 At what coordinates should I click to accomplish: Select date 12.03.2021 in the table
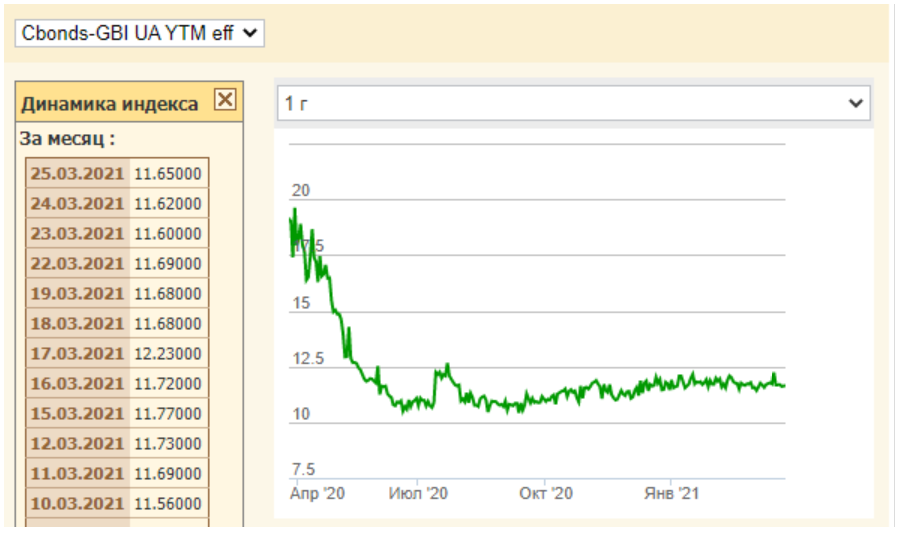point(77,443)
